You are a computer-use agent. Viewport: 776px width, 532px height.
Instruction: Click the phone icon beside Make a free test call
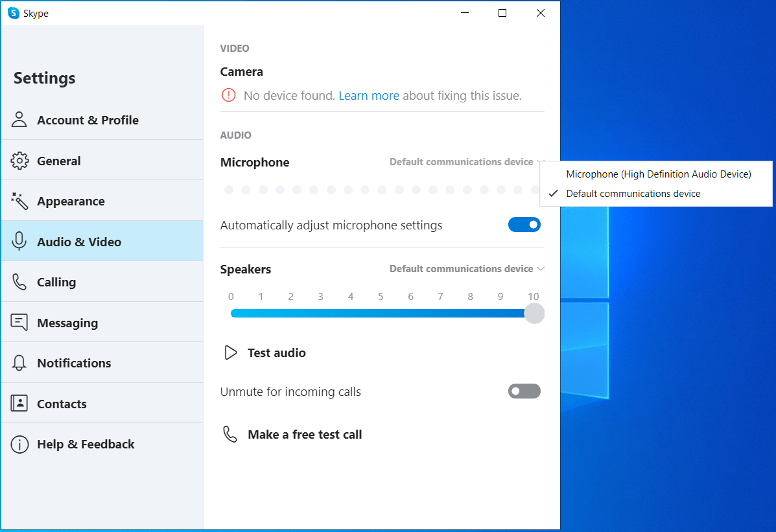coord(230,434)
